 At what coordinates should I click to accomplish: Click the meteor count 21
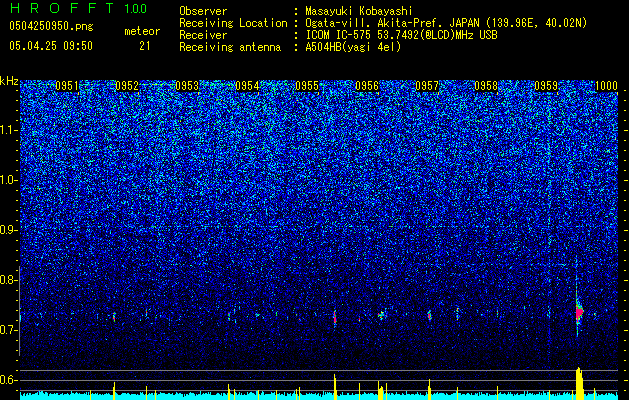[x=144, y=46]
